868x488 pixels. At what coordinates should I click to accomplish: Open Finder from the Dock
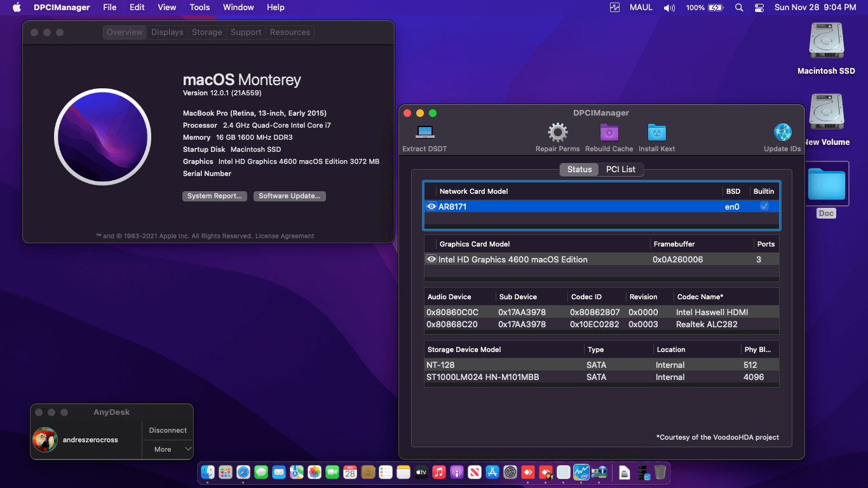pos(208,472)
